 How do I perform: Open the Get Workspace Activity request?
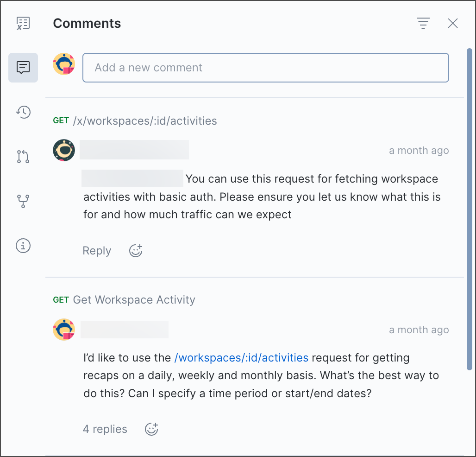click(x=134, y=300)
